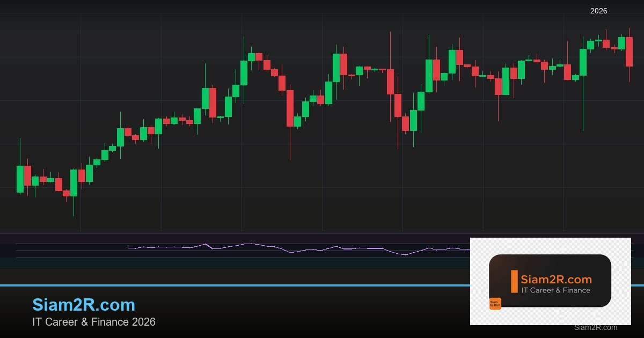This screenshot has height=338, width=644.
Task: Click the long red wick candle mid-chart
Action: pyautogui.click(x=390, y=82)
